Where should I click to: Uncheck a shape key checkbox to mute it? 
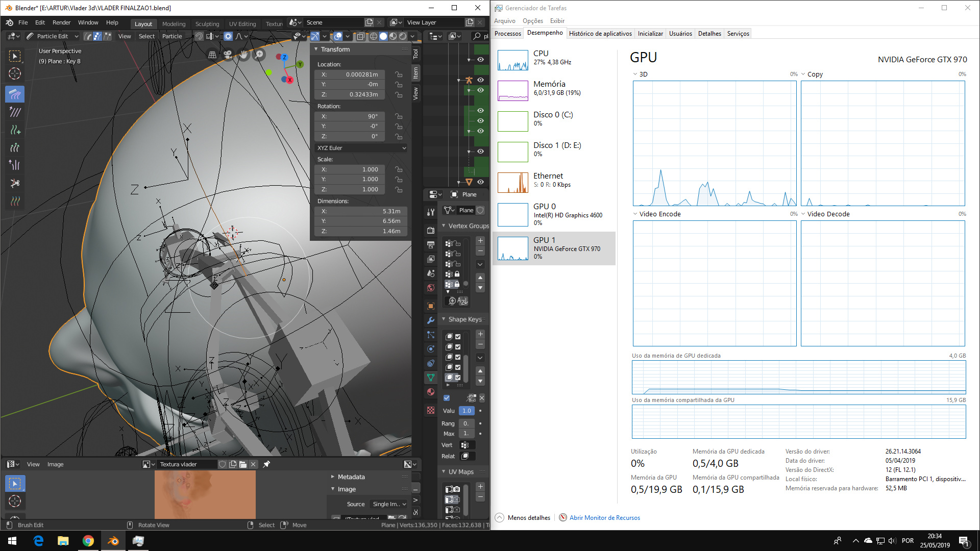pyautogui.click(x=457, y=337)
